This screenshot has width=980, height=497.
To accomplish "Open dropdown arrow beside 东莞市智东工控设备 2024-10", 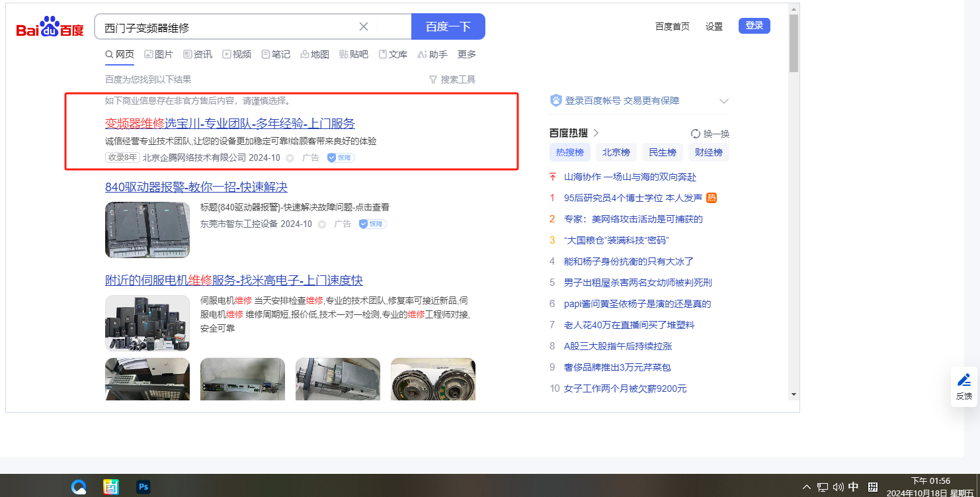I will [322, 224].
